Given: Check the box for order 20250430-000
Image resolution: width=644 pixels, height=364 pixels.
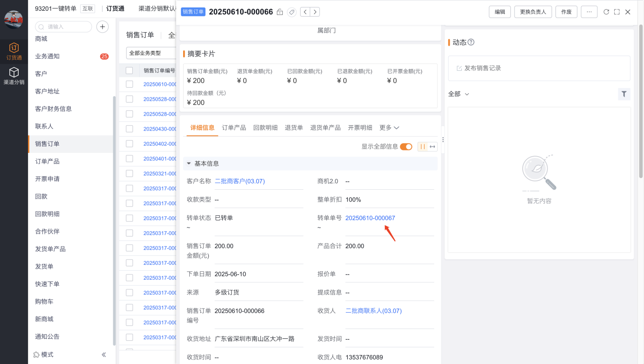Looking at the screenshot, I should pyautogui.click(x=130, y=129).
